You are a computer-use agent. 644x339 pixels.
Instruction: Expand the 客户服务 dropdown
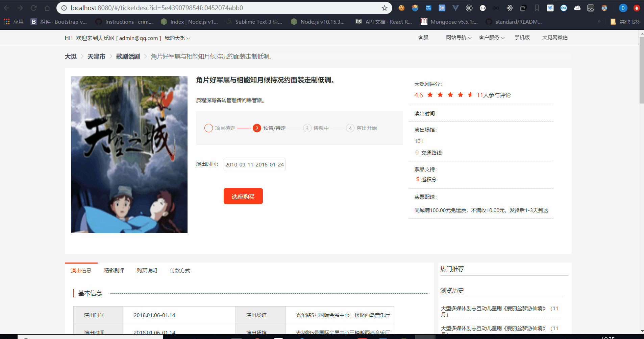[492, 38]
